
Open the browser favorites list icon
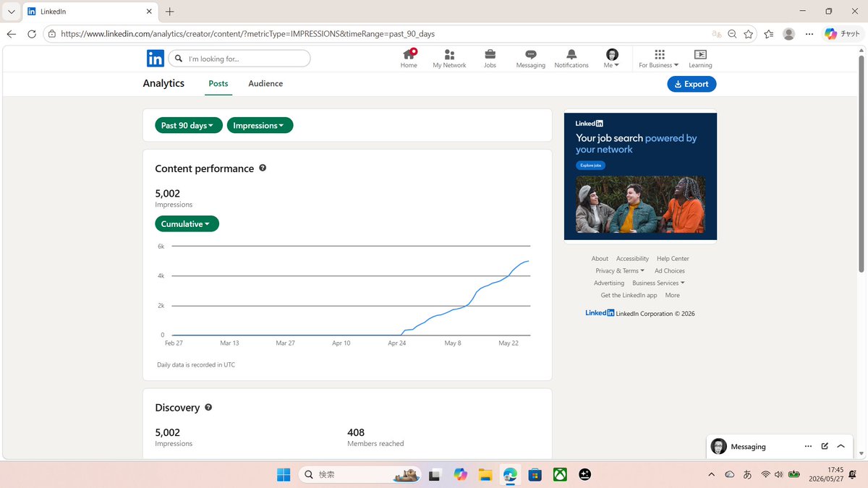click(768, 34)
